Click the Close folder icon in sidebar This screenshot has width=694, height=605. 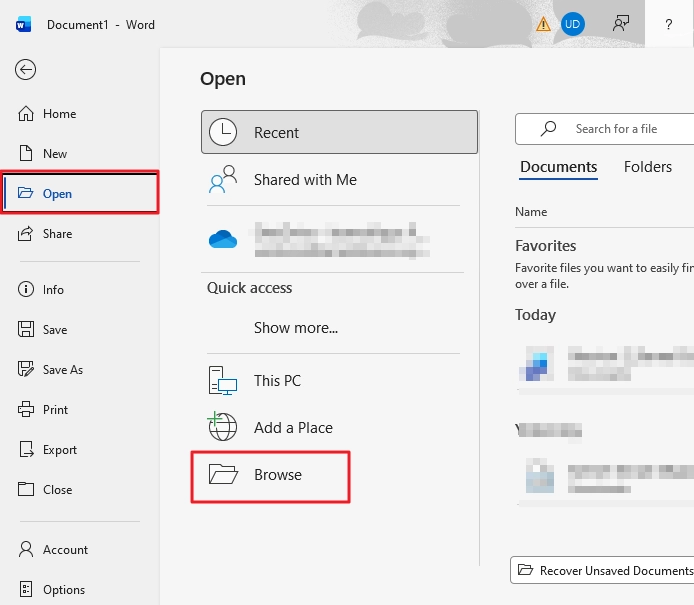point(26,489)
